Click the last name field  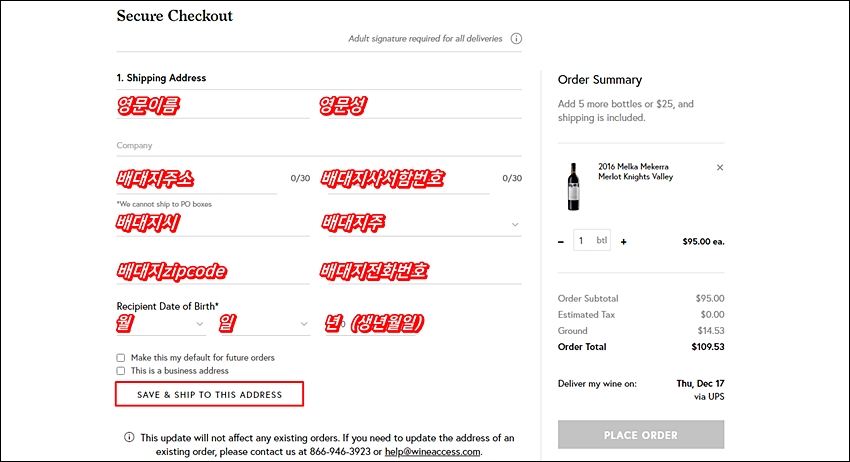tap(421, 106)
